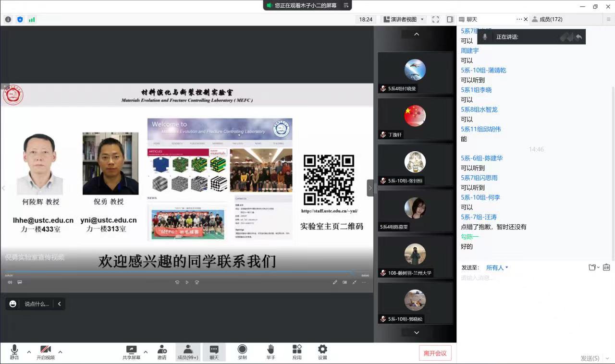Switch to the 成员(172) tab
Screen dimensions: 615x364
coord(547,20)
